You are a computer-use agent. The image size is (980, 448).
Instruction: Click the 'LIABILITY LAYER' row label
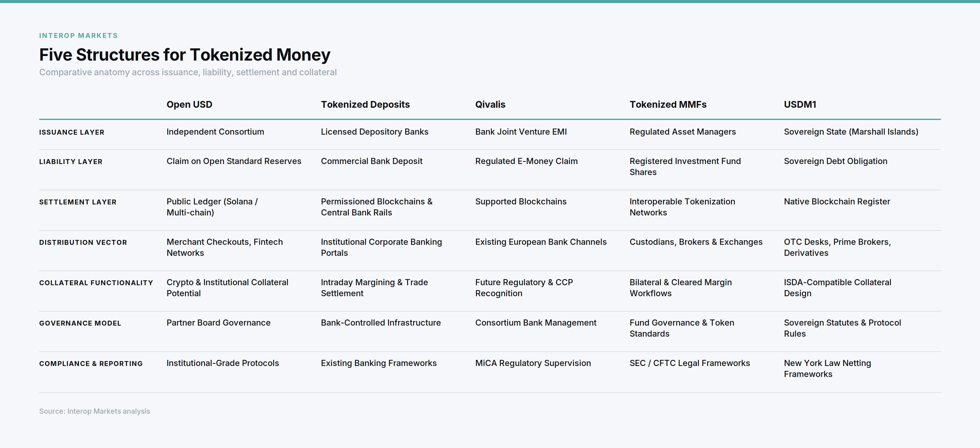pyautogui.click(x=71, y=162)
